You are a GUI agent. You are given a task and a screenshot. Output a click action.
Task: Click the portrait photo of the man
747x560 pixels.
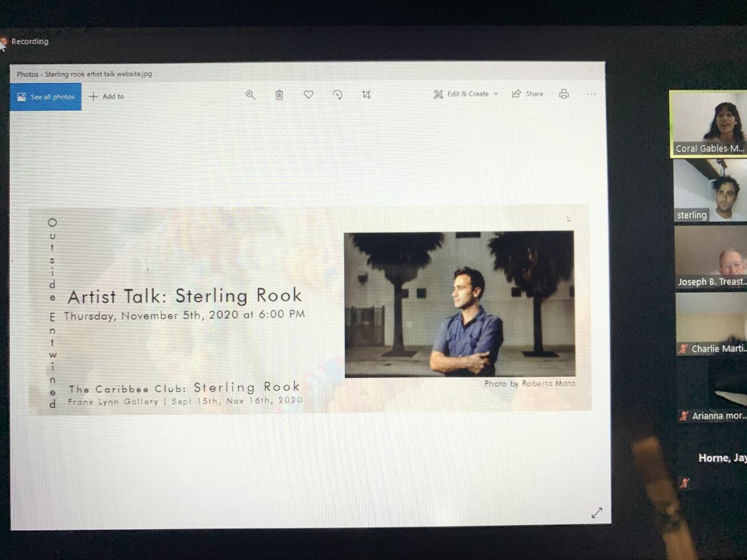[459, 304]
